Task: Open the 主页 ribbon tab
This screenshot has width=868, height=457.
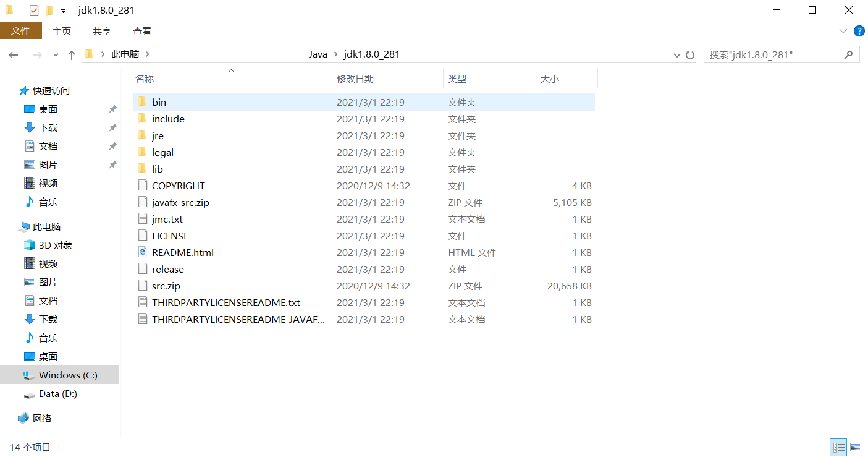Action: (x=62, y=31)
